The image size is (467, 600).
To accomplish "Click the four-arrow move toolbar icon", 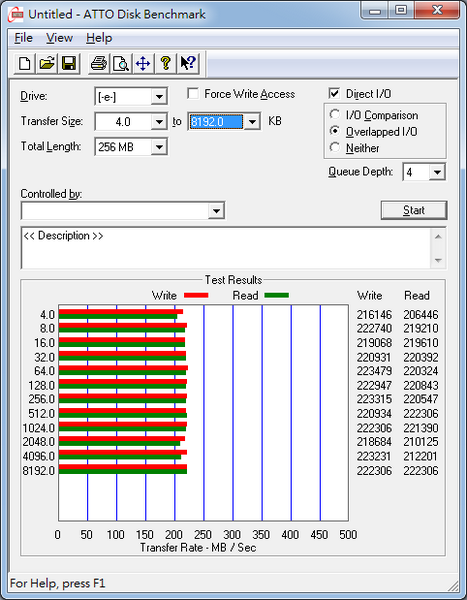I will pyautogui.click(x=143, y=63).
